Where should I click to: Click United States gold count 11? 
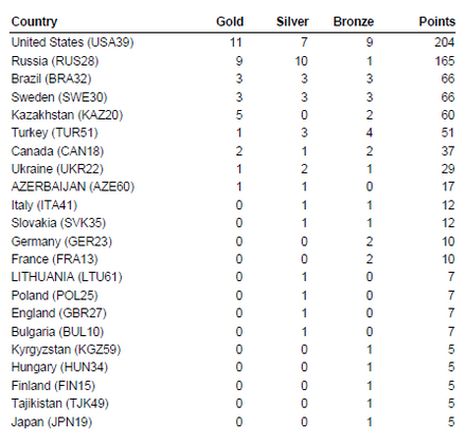236,42
